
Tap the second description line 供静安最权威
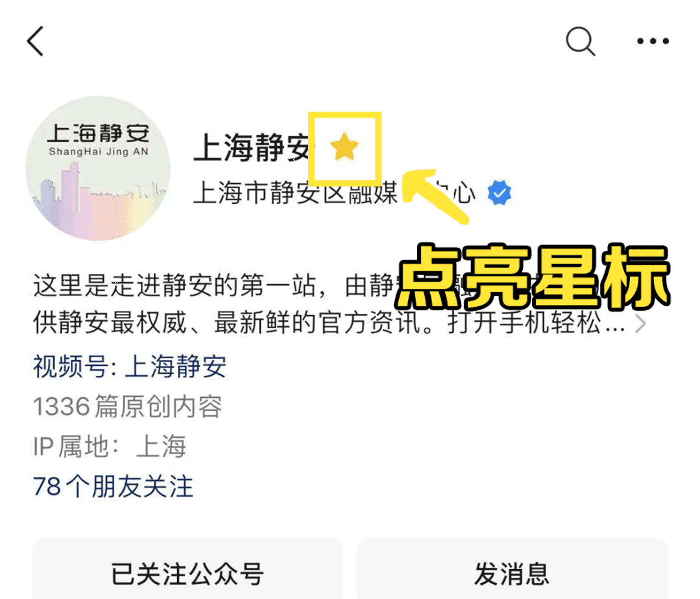pos(330,323)
